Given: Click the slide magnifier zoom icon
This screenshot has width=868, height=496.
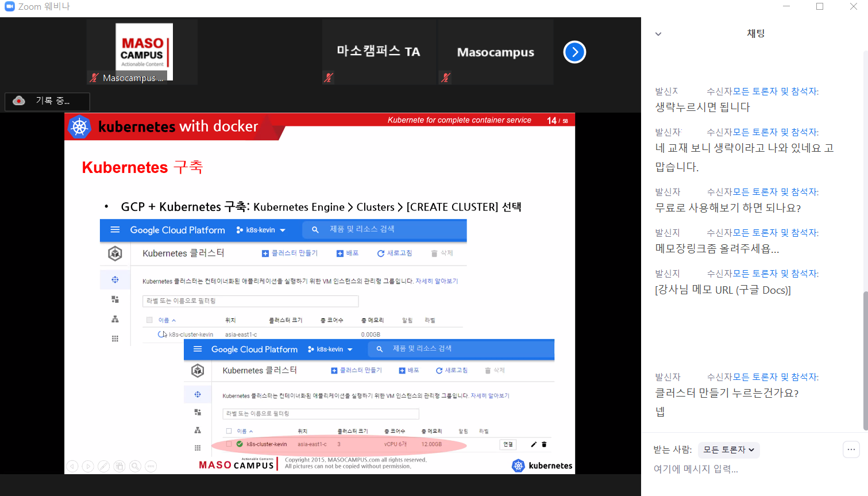Looking at the screenshot, I should click(x=135, y=466).
